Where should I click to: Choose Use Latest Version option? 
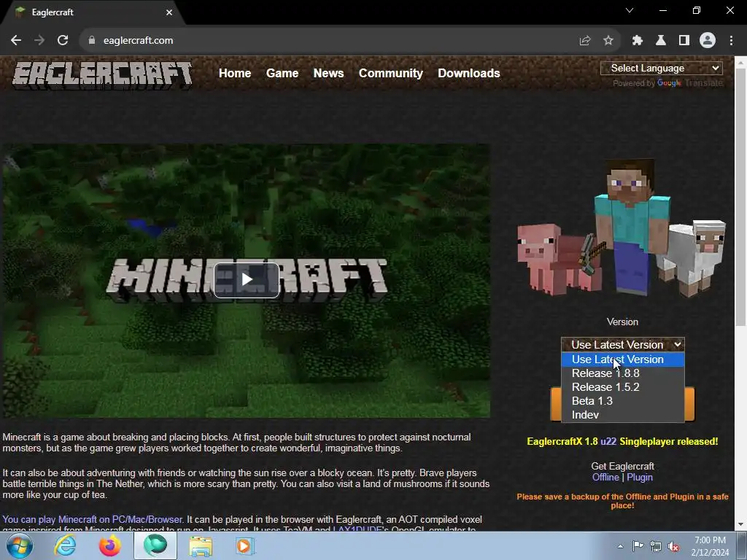[x=623, y=359]
